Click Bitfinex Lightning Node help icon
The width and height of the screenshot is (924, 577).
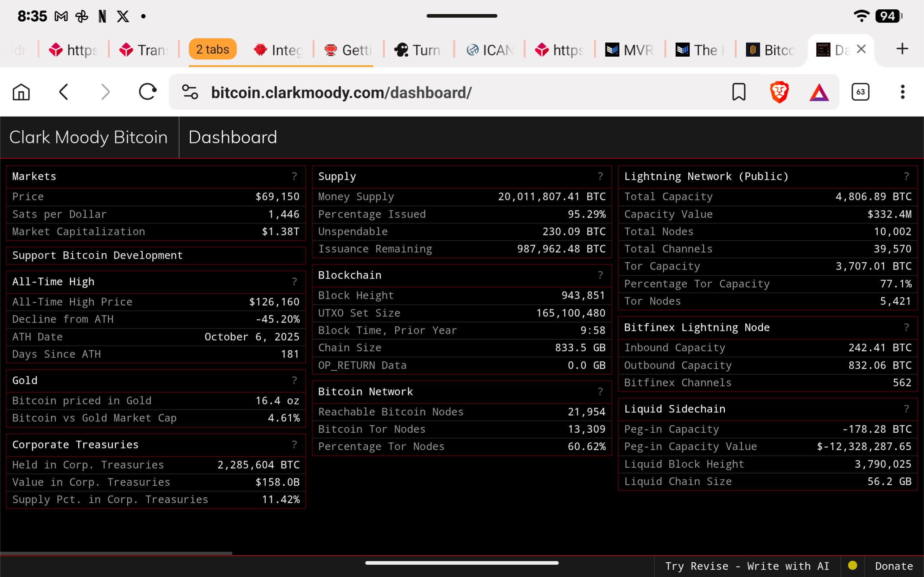click(907, 327)
